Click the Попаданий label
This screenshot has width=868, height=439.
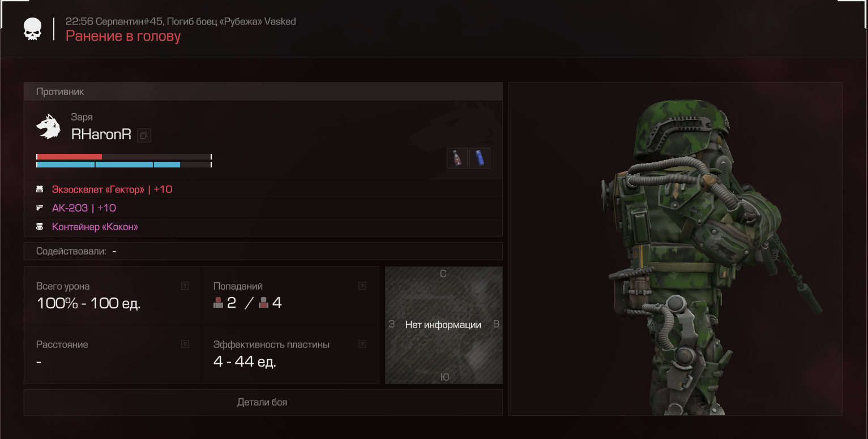pyautogui.click(x=238, y=286)
